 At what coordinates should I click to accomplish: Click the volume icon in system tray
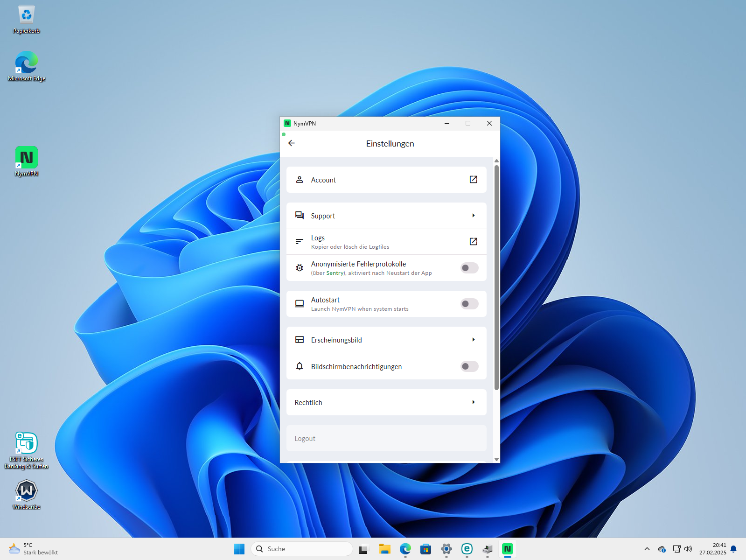point(688,549)
